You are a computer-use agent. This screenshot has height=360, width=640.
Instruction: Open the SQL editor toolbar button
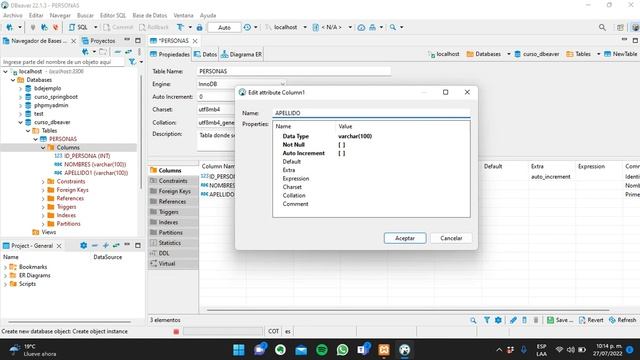(x=78, y=27)
